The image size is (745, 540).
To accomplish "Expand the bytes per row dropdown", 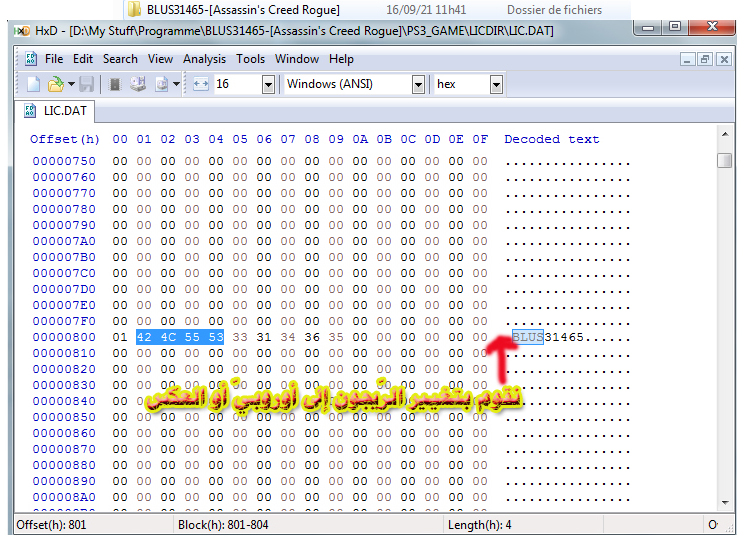I will point(268,85).
